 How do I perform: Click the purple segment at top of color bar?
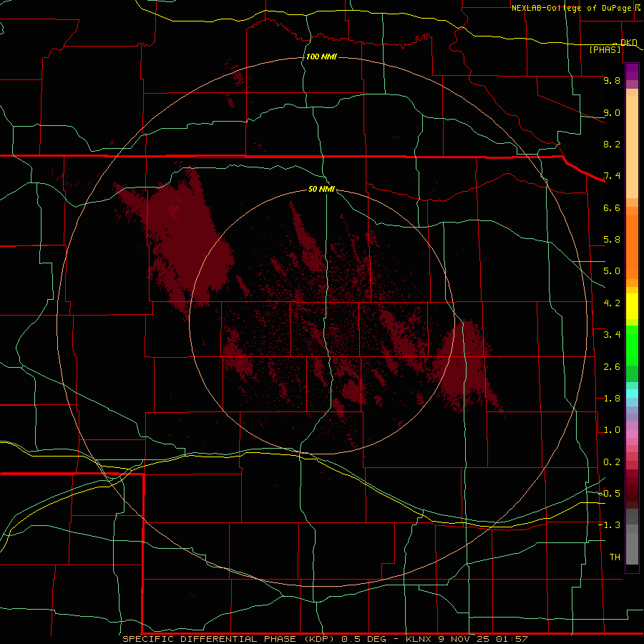(632, 72)
